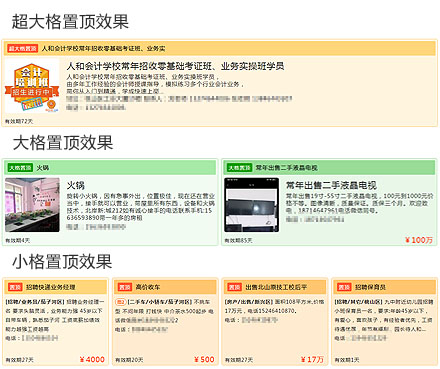Click the 置顶 badge on the 招聘快递业务经理 card

click(x=15, y=287)
